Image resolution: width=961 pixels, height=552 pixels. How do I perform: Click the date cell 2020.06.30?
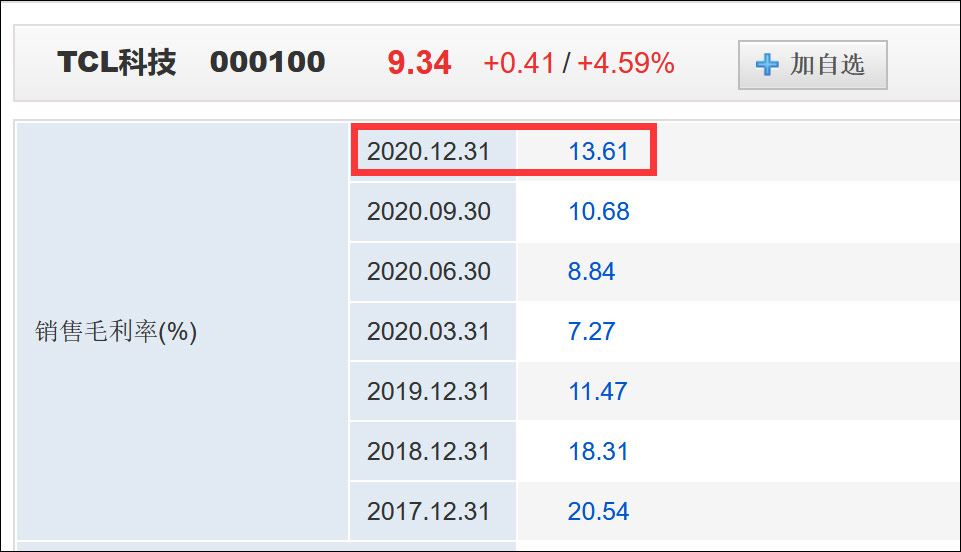[x=433, y=271]
